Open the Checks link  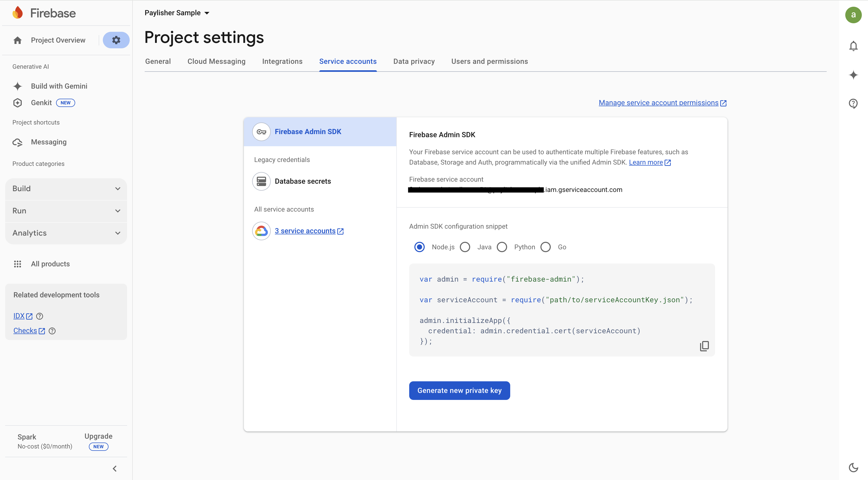(25, 331)
